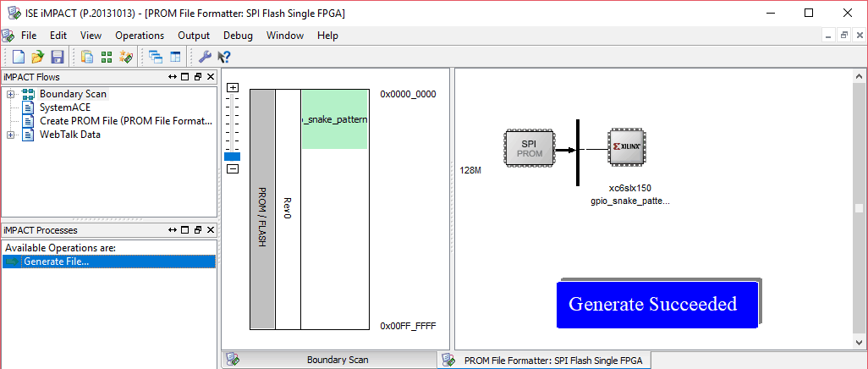
Task: Click the plus zoom-in box above slider
Action: coord(233,88)
